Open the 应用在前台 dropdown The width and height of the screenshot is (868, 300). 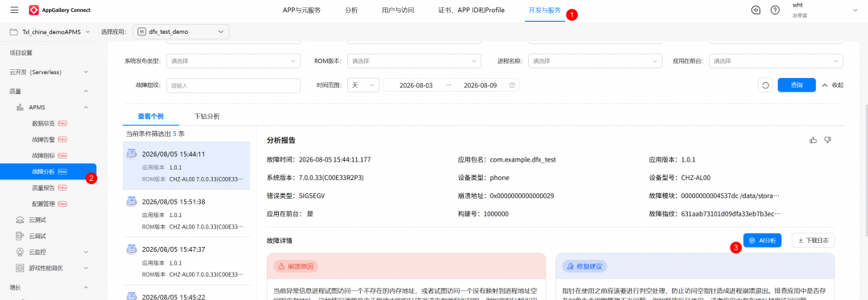click(776, 61)
